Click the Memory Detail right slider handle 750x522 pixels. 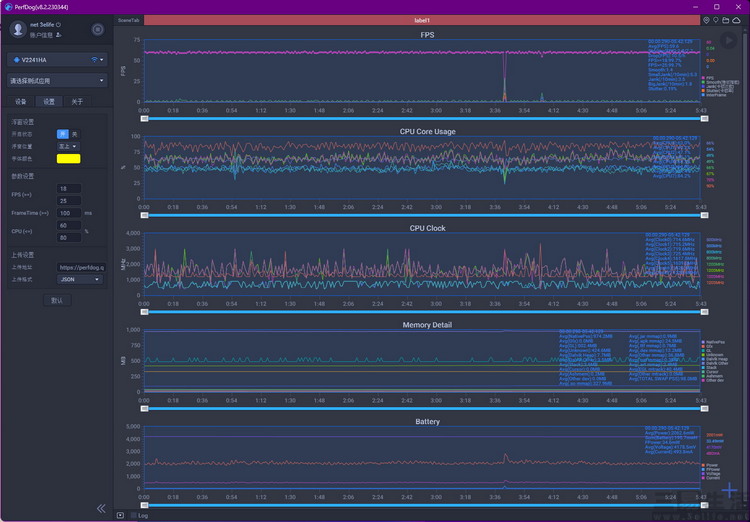pos(705,409)
